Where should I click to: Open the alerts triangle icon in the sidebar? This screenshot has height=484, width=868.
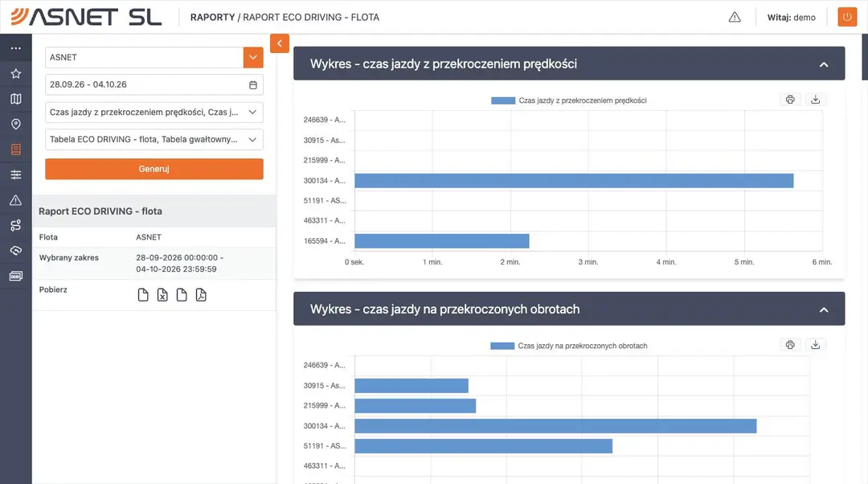coord(15,200)
